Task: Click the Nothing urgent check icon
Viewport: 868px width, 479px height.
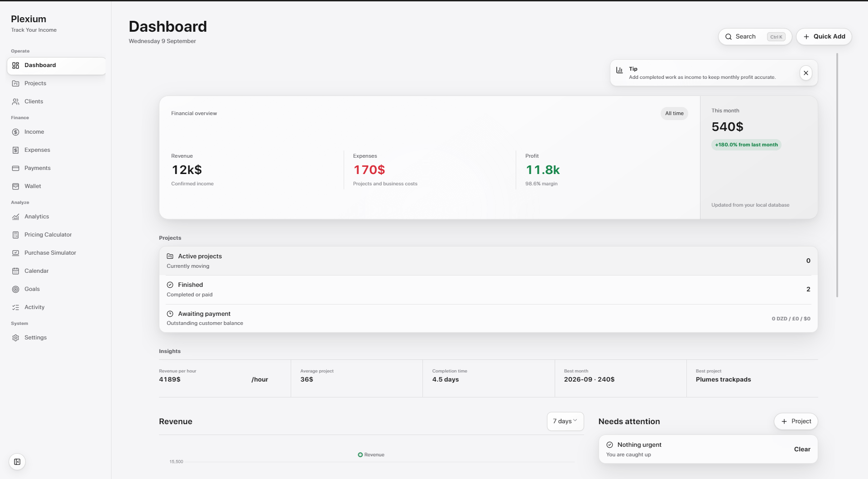Action: pyautogui.click(x=610, y=445)
